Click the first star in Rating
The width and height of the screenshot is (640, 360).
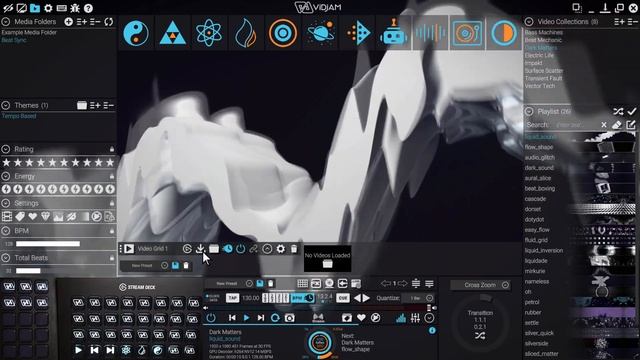7,162
